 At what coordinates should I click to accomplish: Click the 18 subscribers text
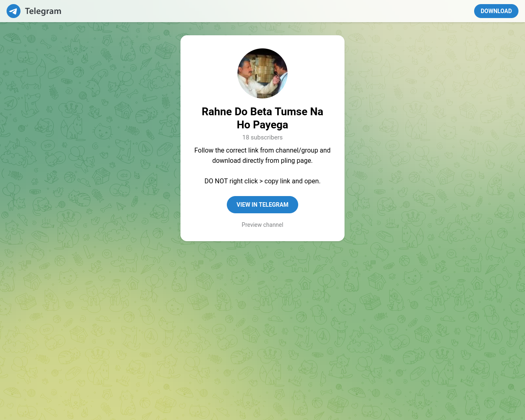(262, 137)
